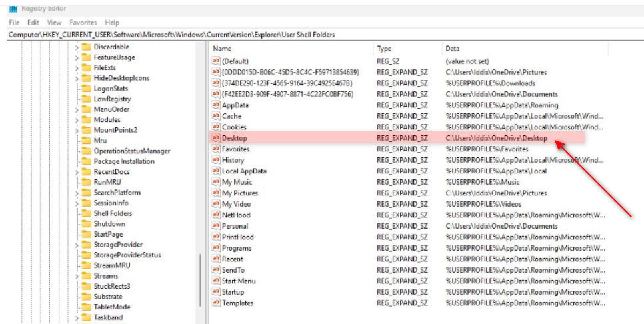Viewport: 644px width, 324px height.
Task: Select the Local AppData value name
Action: point(244,171)
